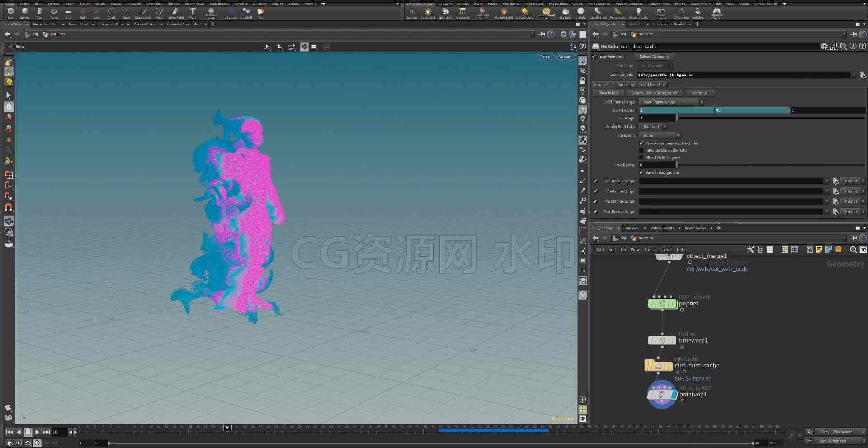Screen dimensions: 868x448
Task: Click the play forward button
Action: click(37, 432)
